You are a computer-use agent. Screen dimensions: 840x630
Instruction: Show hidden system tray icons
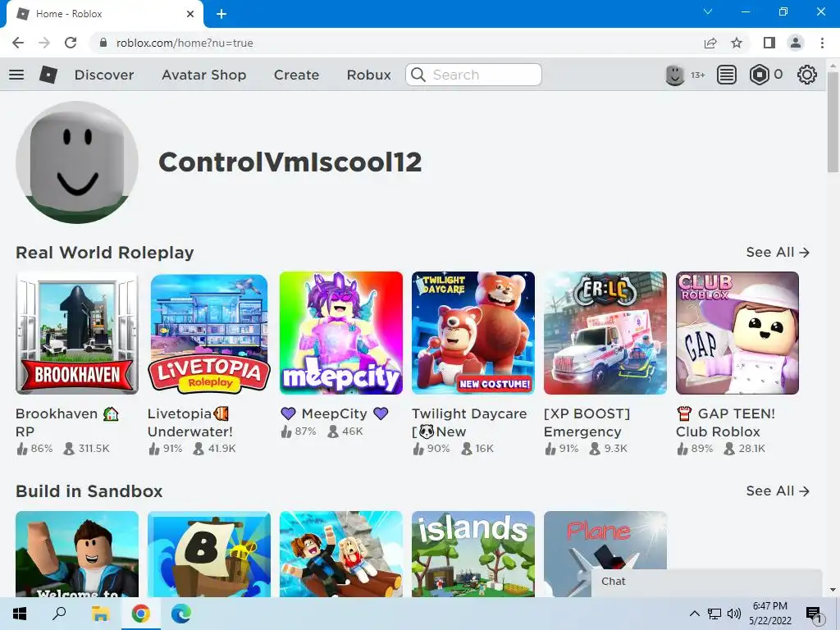pyautogui.click(x=694, y=614)
